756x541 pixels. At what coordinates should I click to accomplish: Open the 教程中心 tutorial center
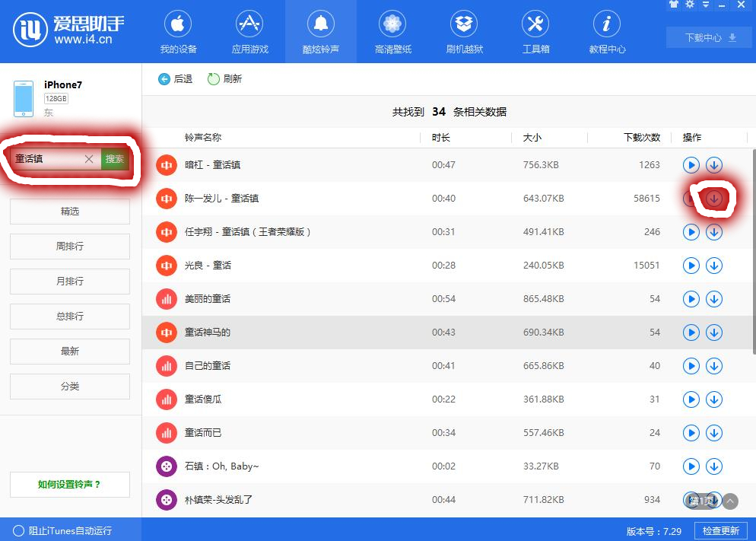pyautogui.click(x=606, y=31)
